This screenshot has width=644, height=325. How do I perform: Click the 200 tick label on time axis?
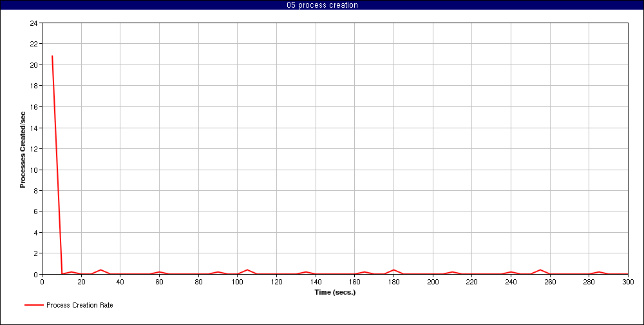433,282
